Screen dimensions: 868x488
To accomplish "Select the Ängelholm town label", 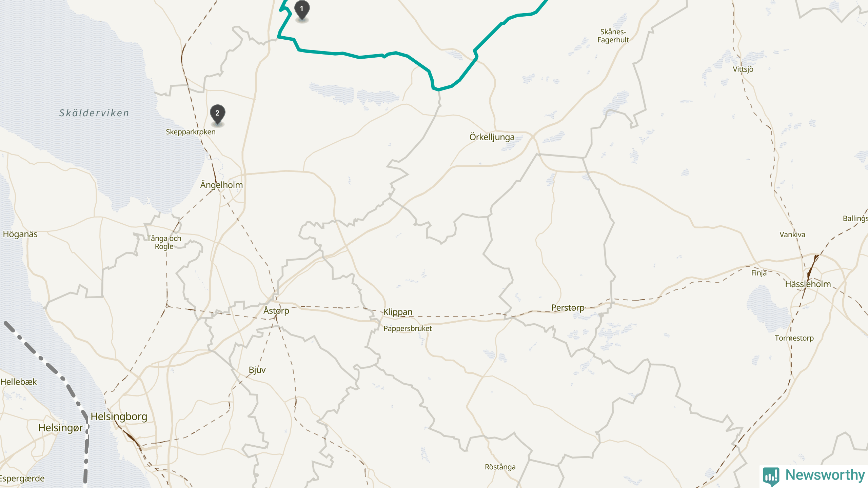I will (221, 185).
